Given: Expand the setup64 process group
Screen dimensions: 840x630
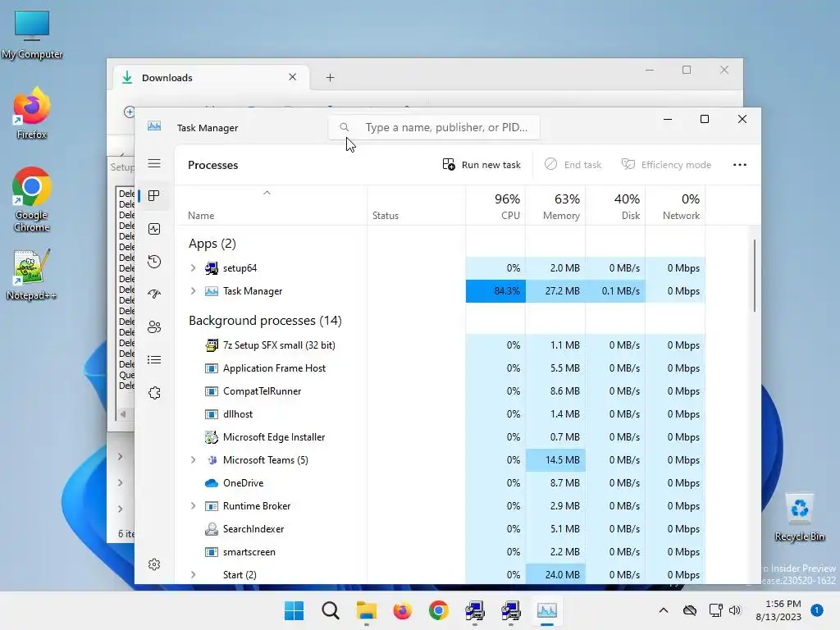Looking at the screenshot, I should click(194, 268).
